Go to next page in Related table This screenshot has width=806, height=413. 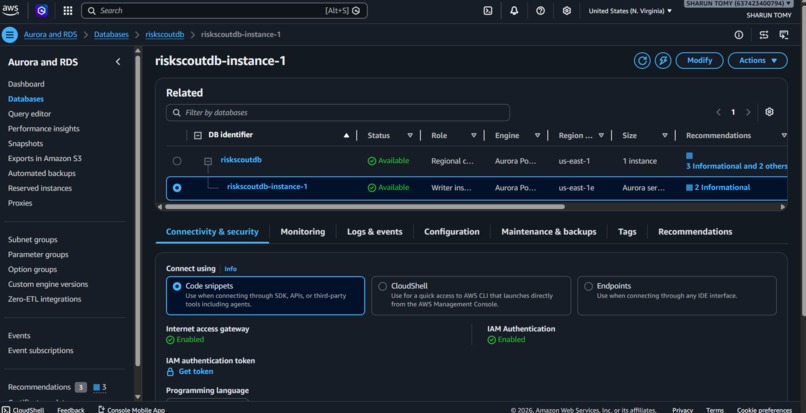tap(748, 112)
